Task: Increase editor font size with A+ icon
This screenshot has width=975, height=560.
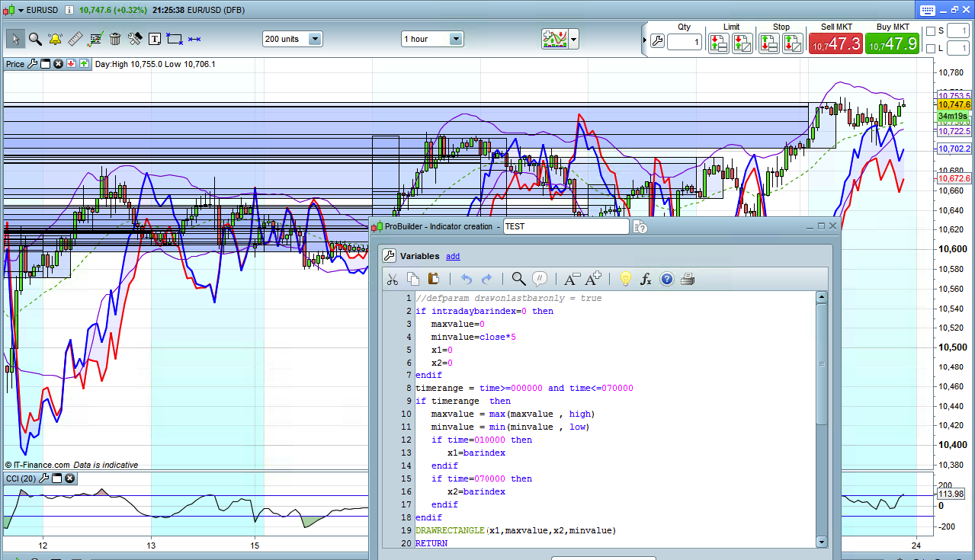Action: point(593,279)
